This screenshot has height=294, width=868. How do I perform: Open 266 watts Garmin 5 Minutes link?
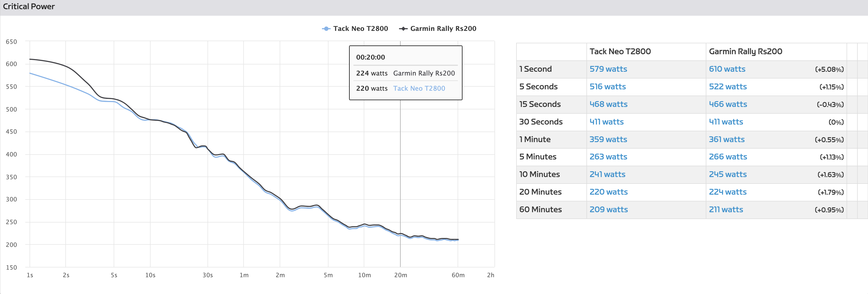point(727,157)
